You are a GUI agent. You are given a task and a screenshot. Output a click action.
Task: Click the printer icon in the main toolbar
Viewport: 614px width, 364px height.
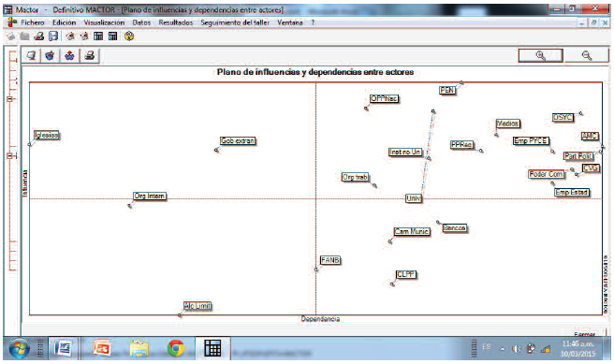pyautogui.click(x=38, y=36)
